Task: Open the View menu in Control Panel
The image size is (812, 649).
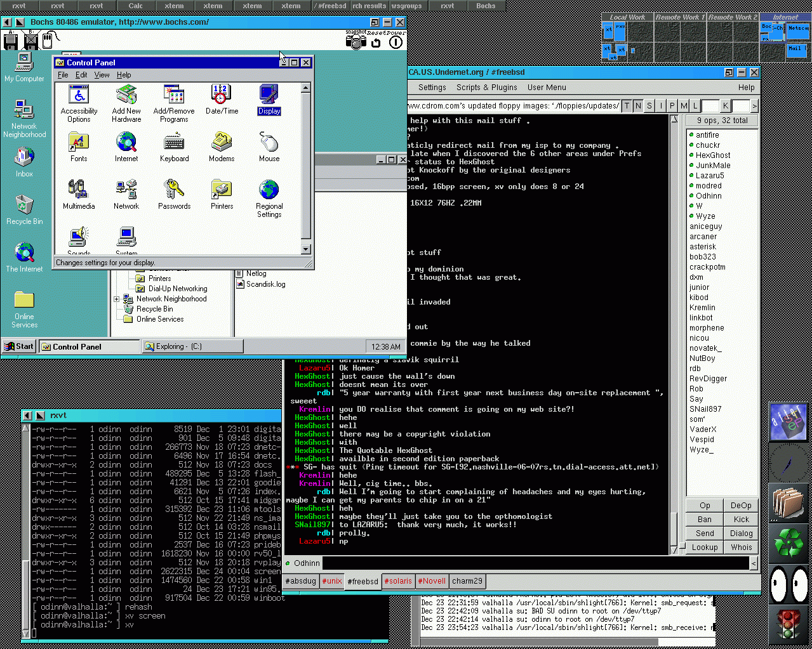Action: click(x=102, y=75)
